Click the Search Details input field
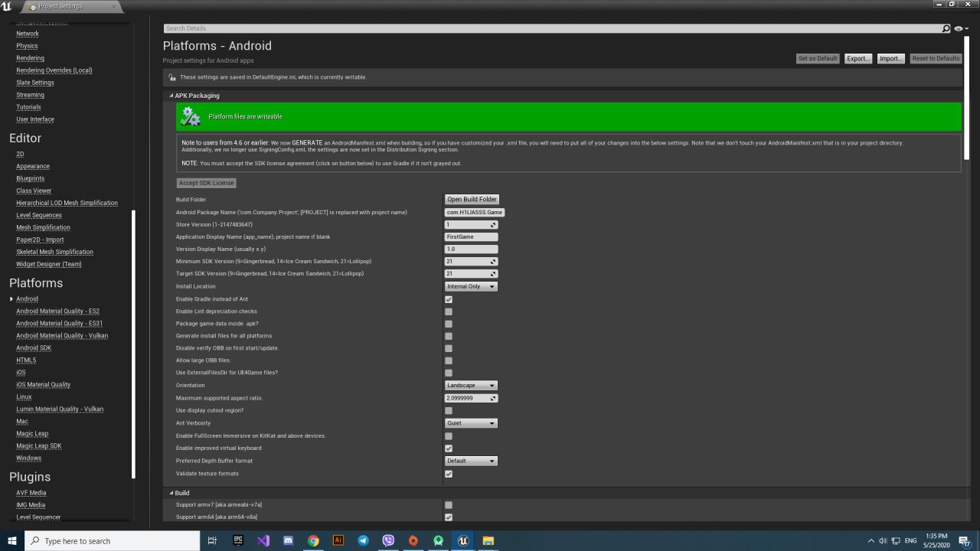Screen dimensions: 980x551 coord(552,28)
